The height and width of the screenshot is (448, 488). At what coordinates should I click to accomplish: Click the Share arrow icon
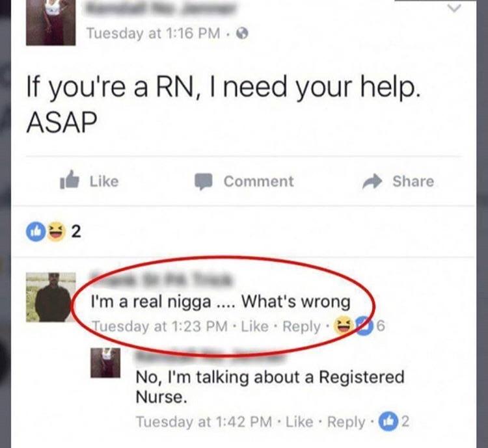click(x=372, y=181)
